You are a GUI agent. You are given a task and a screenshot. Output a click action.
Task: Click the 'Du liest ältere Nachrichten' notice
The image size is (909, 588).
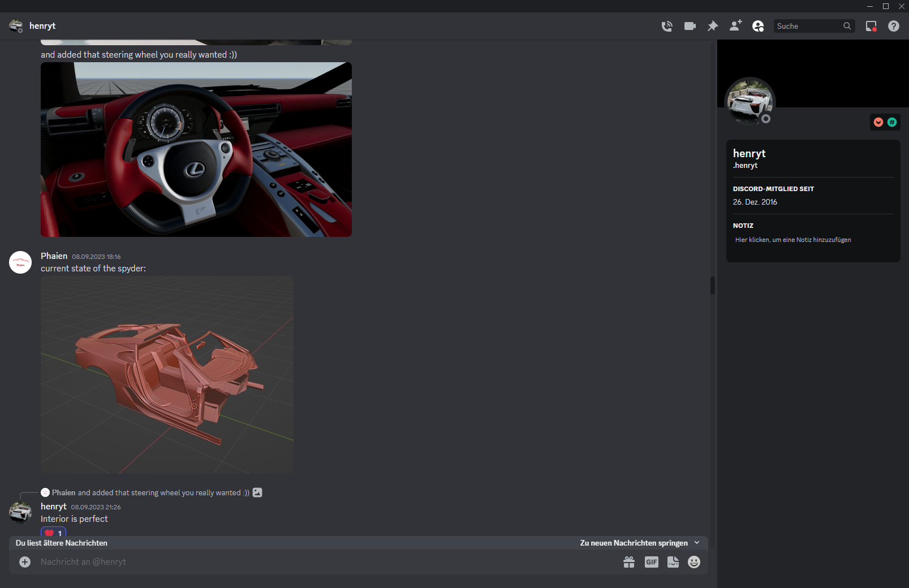[x=62, y=543]
